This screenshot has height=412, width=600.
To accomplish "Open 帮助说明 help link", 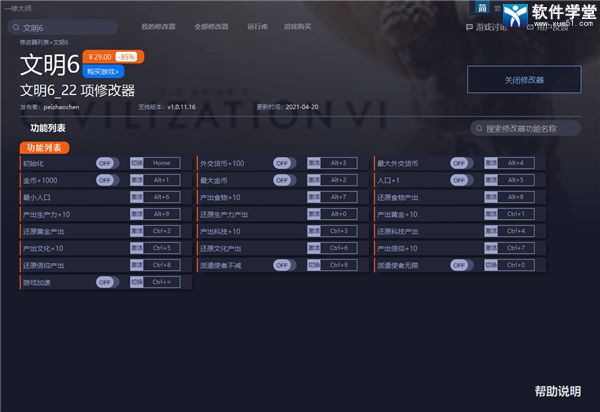I will click(x=558, y=391).
